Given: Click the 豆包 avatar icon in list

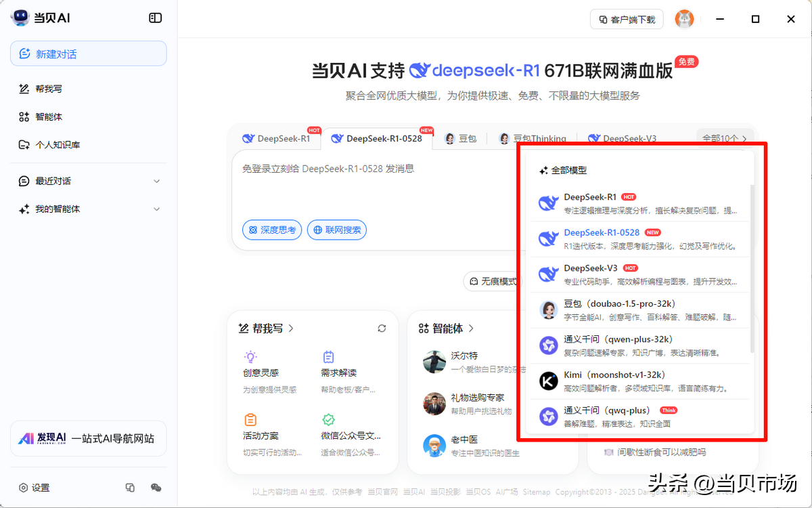Looking at the screenshot, I should [x=548, y=310].
